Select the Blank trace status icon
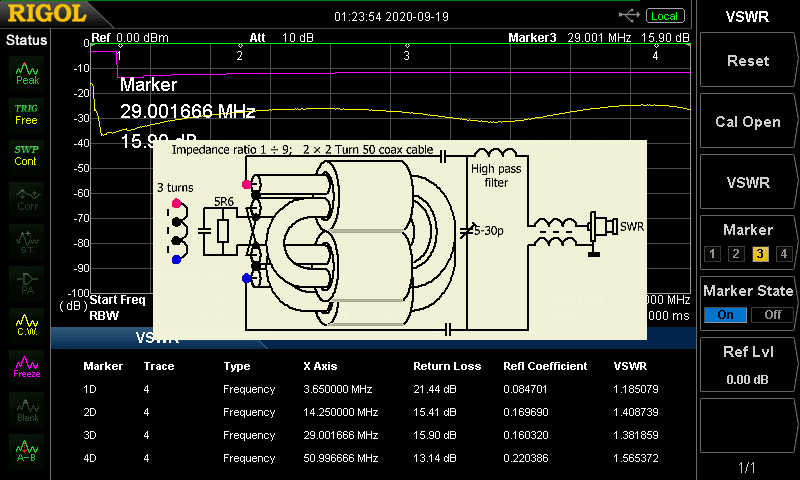The image size is (800, 480). (x=27, y=409)
